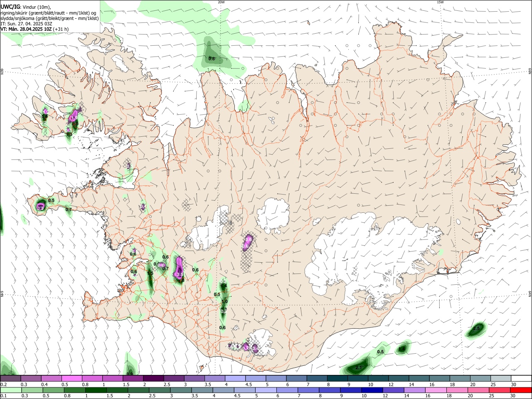Select the dusky purple 0.2 swatch in the upper legend
The height and width of the screenshot is (399, 532).
tap(10, 378)
